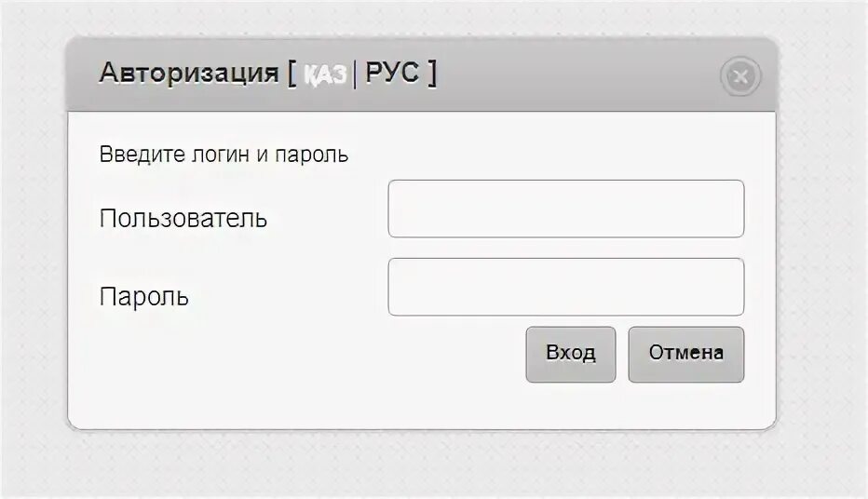Select the password text box
This screenshot has width=868, height=499.
click(565, 287)
